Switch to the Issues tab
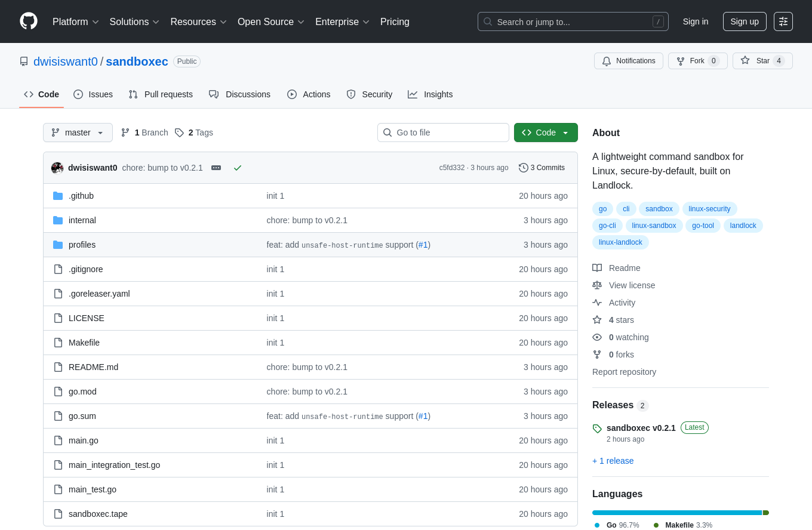812x530 pixels. coord(93,94)
